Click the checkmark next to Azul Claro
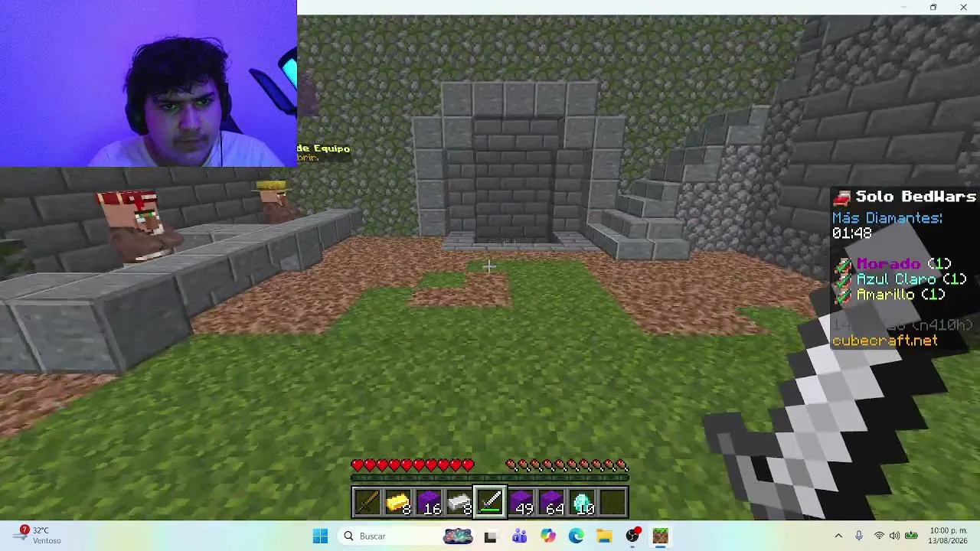Screen dimensions: 980x551 (843, 279)
